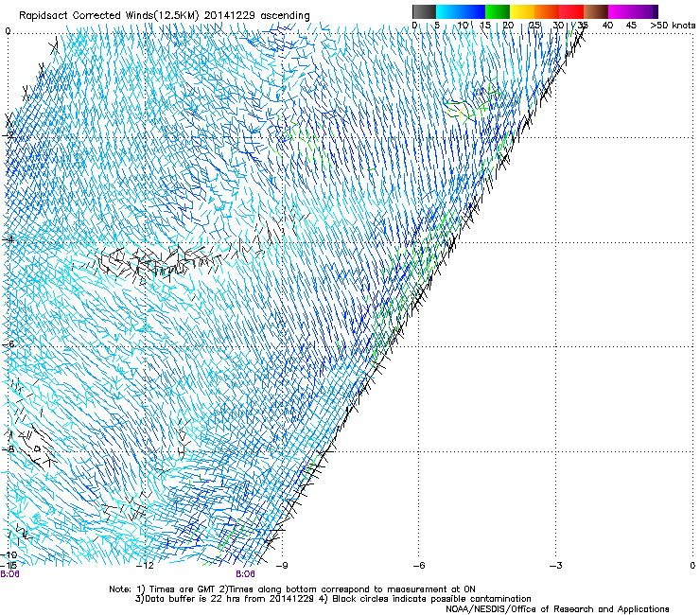Click the '25' legend scale label
The width and height of the screenshot is (700, 615).
coord(534,25)
